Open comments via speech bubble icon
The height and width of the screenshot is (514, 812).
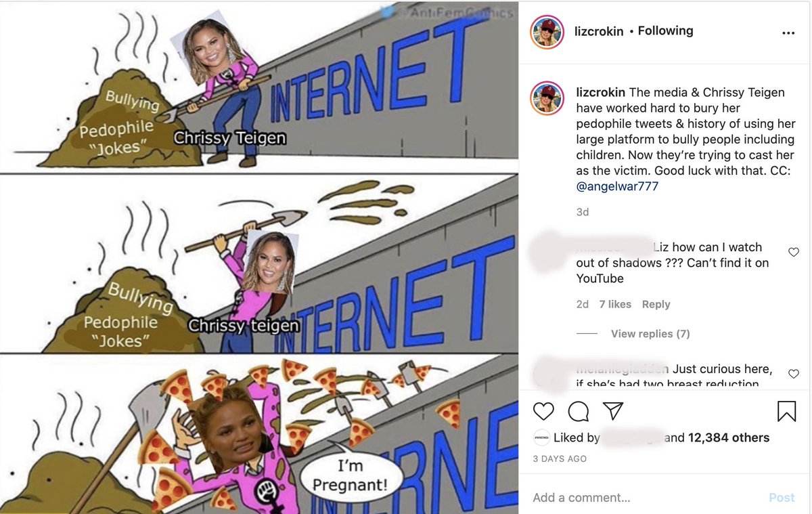pyautogui.click(x=578, y=411)
